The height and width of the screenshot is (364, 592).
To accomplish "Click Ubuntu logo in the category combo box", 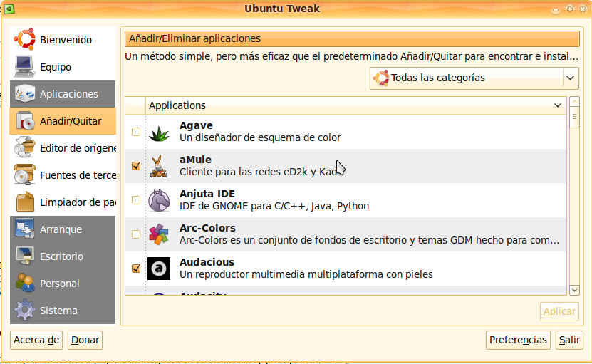I will coord(381,78).
